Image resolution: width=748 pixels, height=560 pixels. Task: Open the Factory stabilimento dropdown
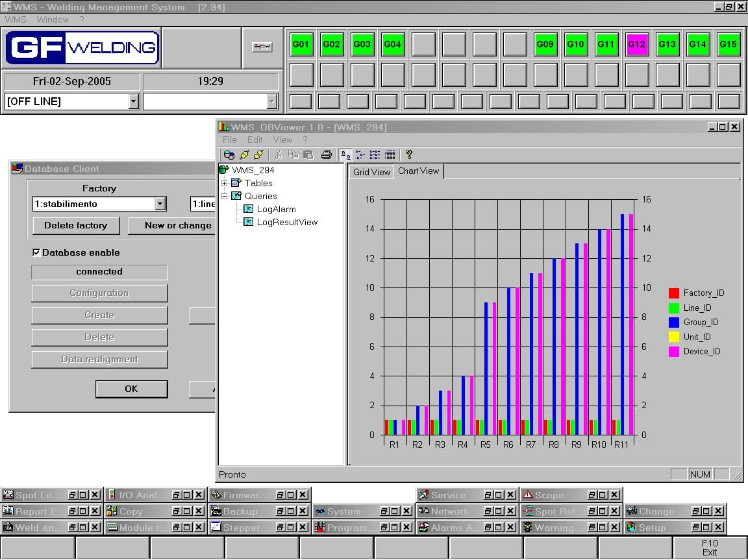tap(160, 204)
